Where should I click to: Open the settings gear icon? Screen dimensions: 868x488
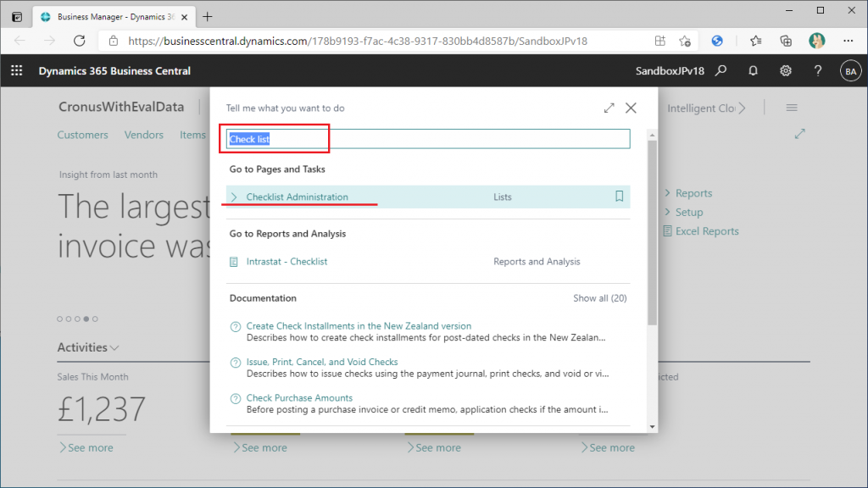[786, 71]
